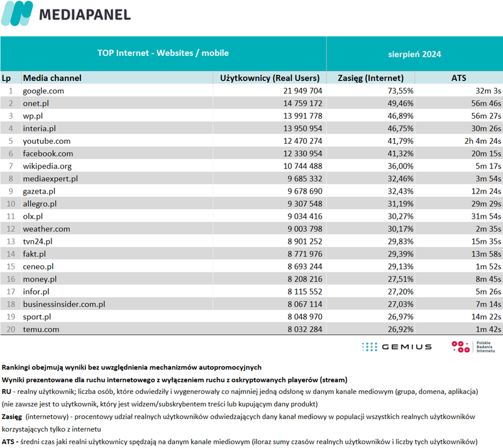Select the TOP Internet - Websites / mobile header
Screen dimensions: 503x448
click(163, 53)
